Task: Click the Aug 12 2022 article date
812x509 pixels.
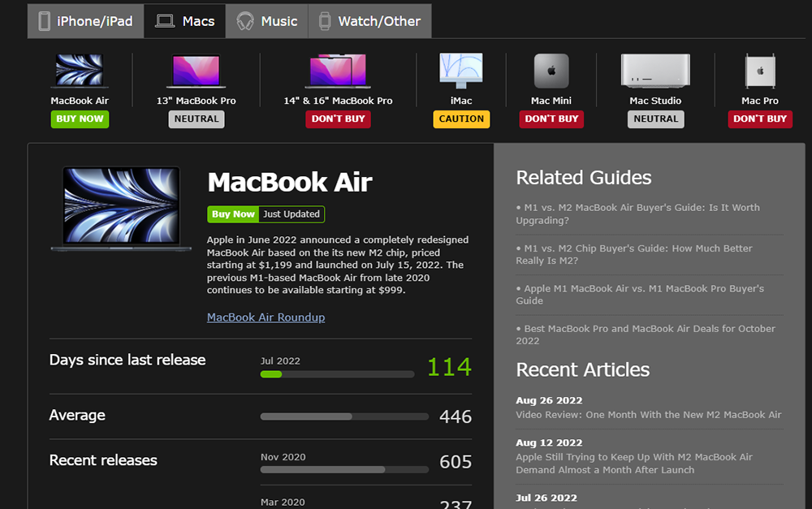Action: (549, 442)
